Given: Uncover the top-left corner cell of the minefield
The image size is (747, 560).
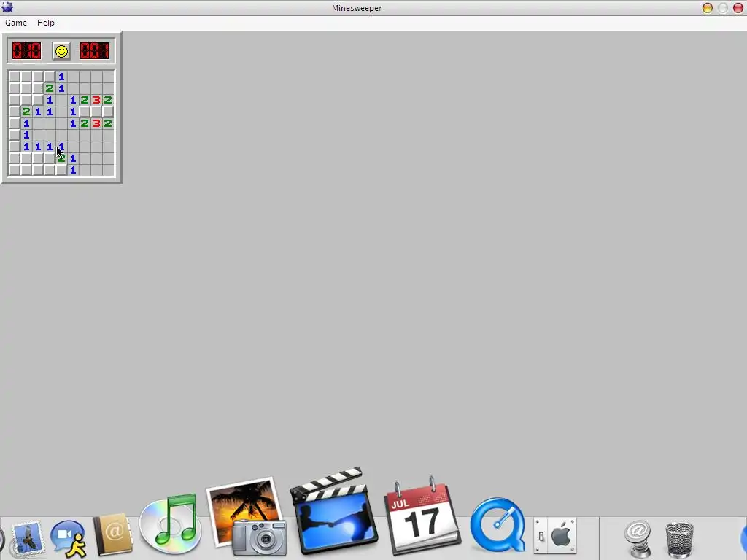Looking at the screenshot, I should tap(15, 76).
